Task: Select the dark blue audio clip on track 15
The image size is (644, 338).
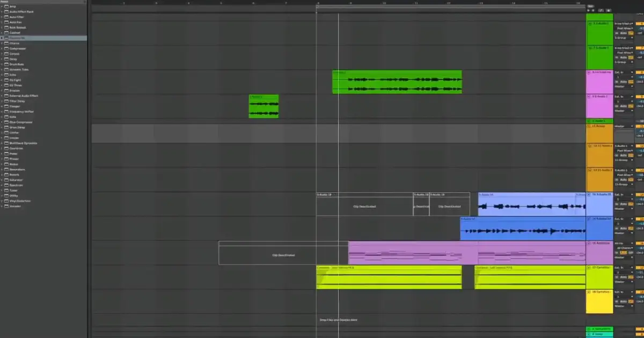Action: click(x=523, y=229)
